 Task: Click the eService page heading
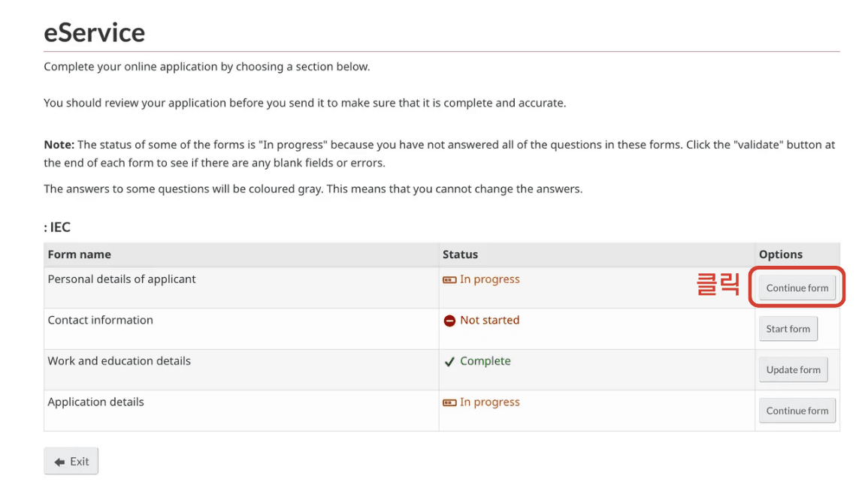[94, 32]
